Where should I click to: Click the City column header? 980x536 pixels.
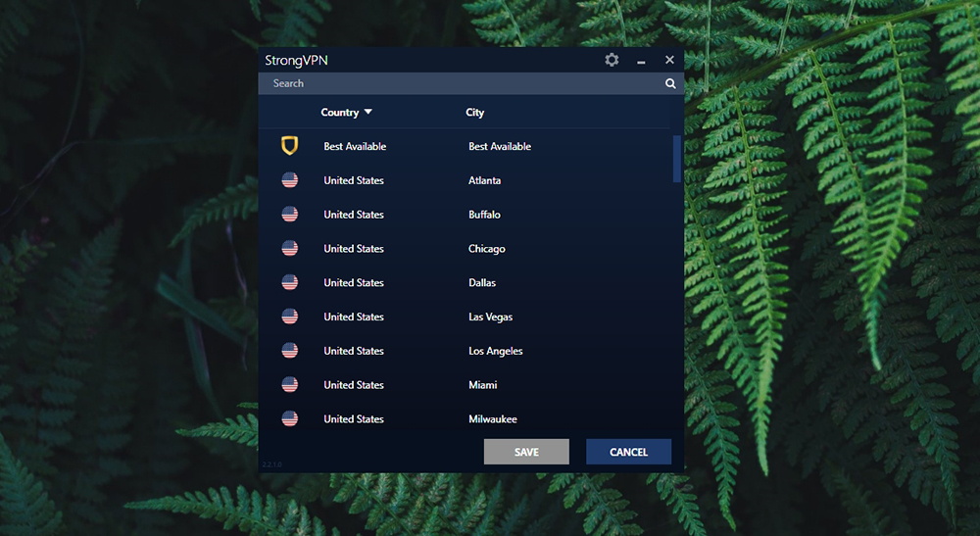click(x=475, y=113)
